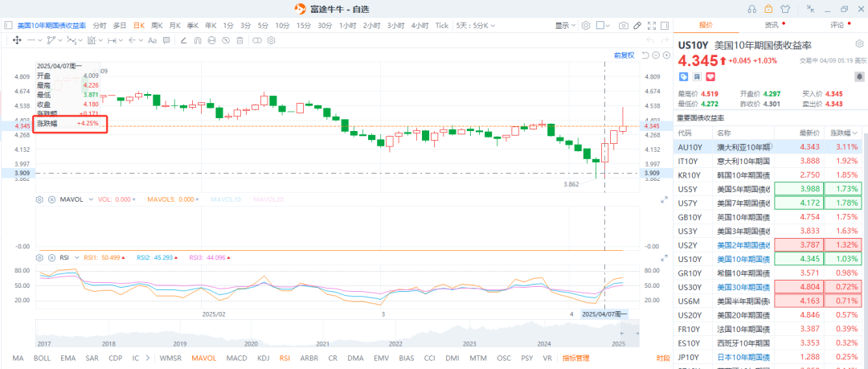
Task: Take a chart screenshot with camera icon
Action: point(624,26)
